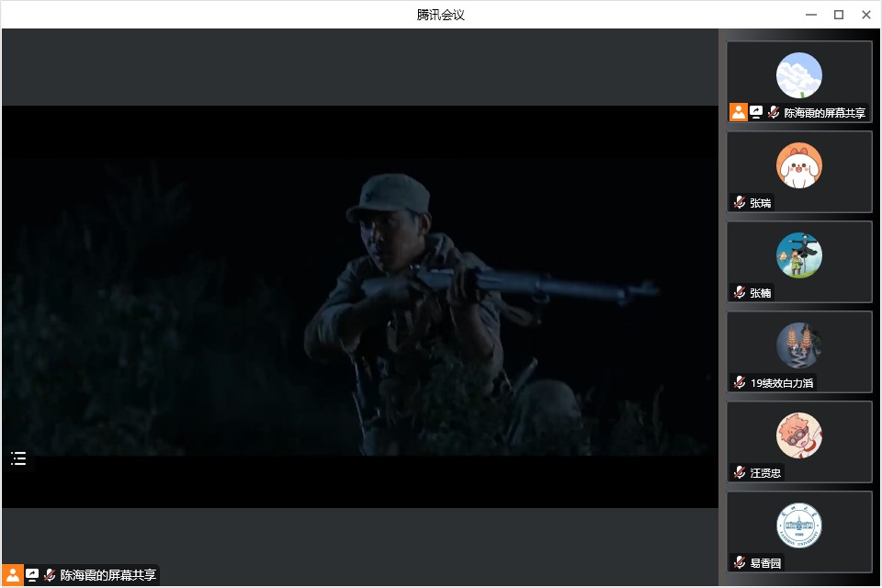Select 张楠's cartoon avatar thumbnail
The width and height of the screenshot is (882, 588).
(798, 255)
